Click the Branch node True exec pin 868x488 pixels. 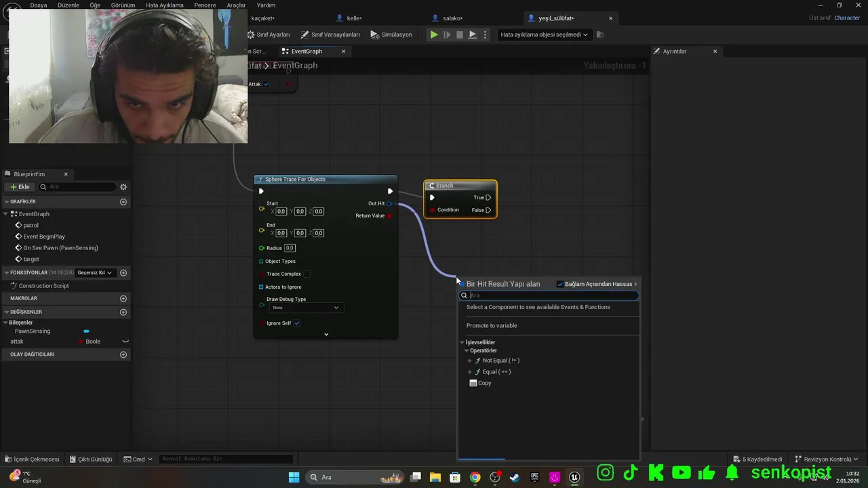pyautogui.click(x=488, y=198)
